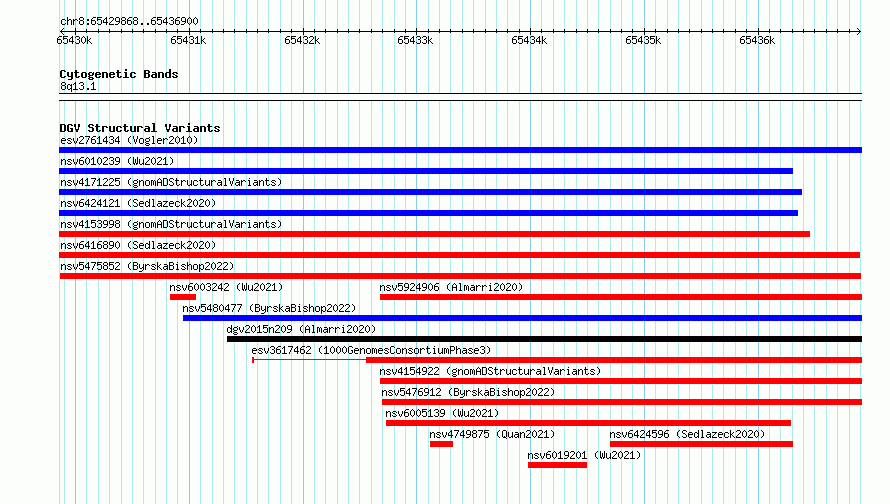Select the blue bar for nsv4171225
This screenshot has height=504, width=890.
click(x=430, y=192)
